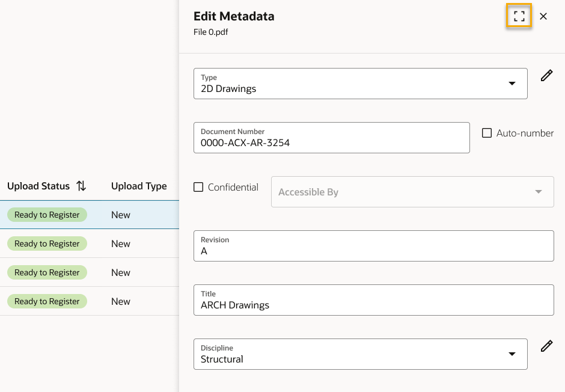Click the pencil icon beside the Type field
565x392 pixels.
[x=546, y=76]
